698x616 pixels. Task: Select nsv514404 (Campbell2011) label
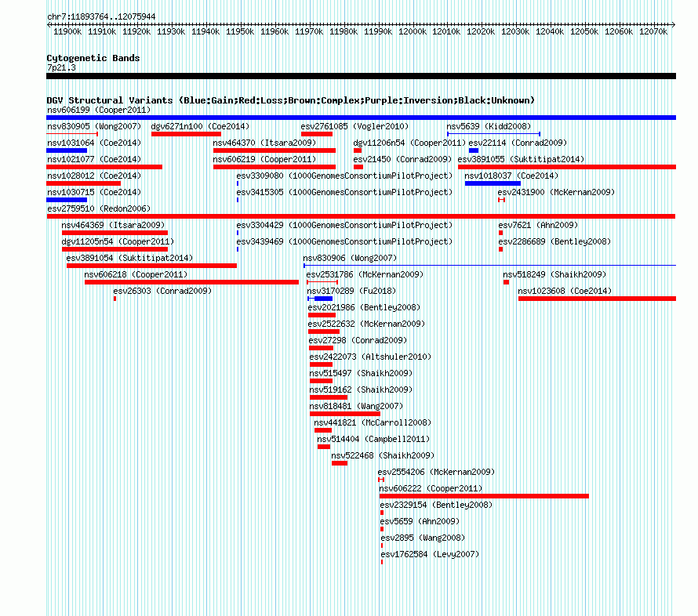tap(373, 439)
